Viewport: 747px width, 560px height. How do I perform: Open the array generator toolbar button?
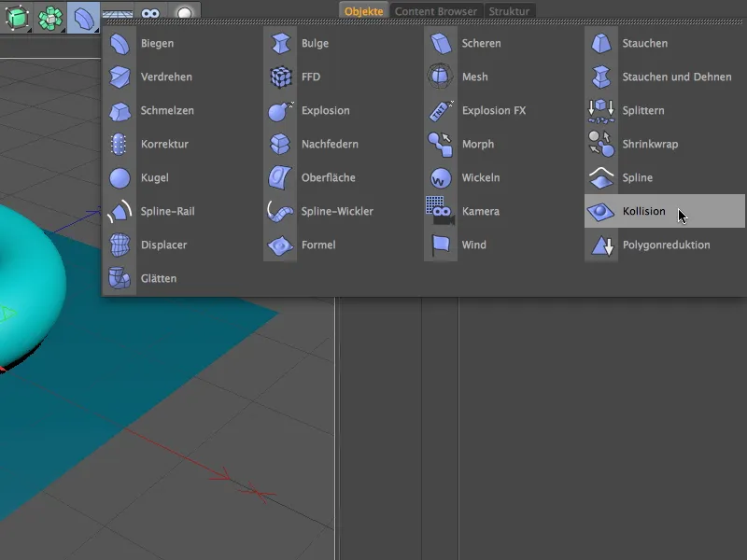(x=50, y=17)
